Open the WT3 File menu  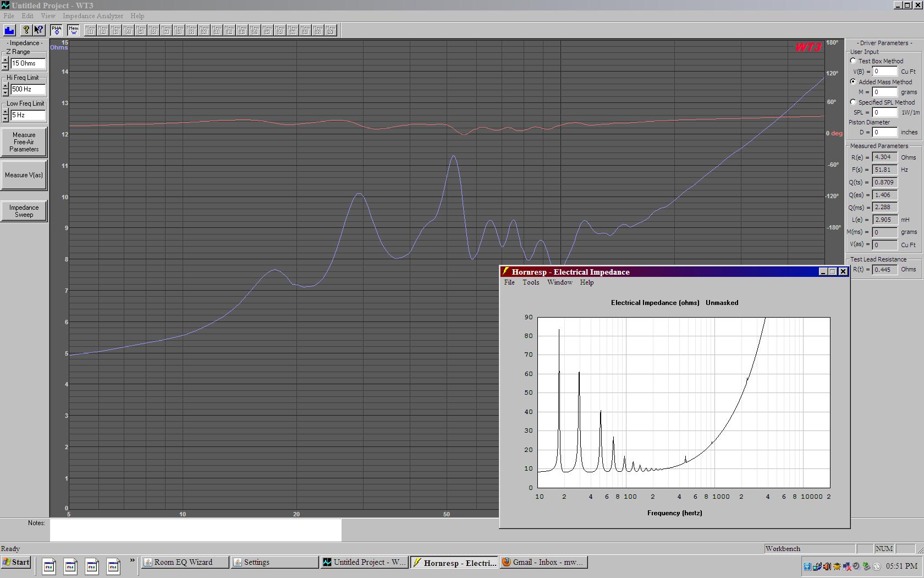(9, 16)
